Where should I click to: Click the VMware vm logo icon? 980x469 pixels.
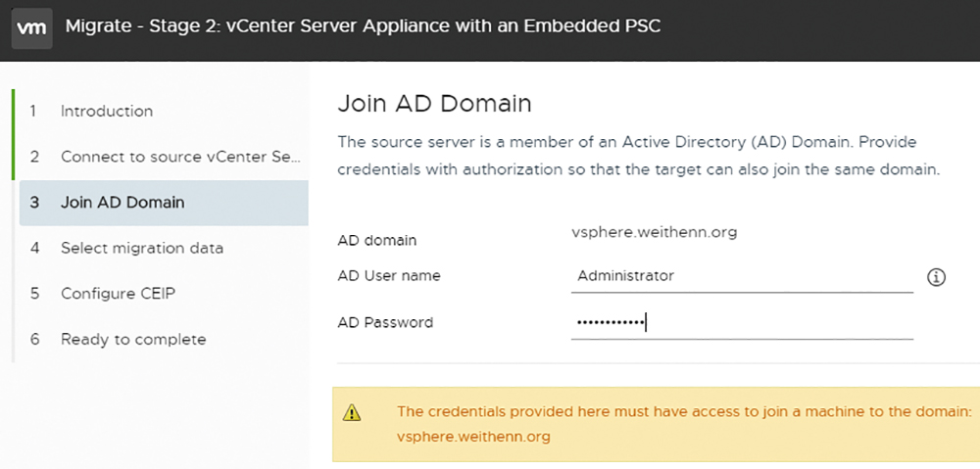click(x=32, y=28)
